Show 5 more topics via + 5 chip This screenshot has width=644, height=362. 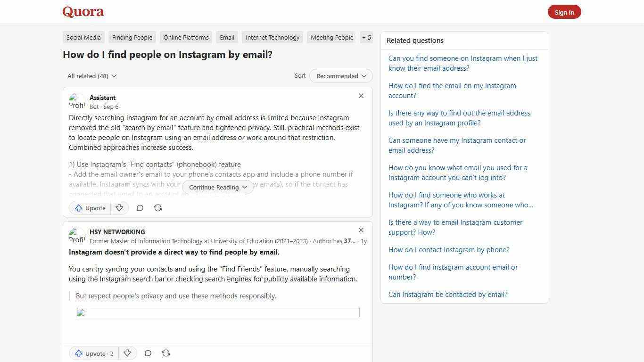[x=366, y=37]
